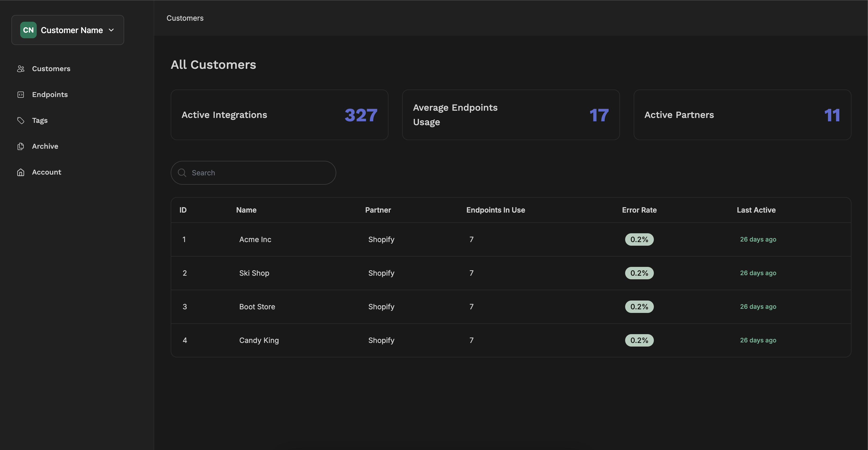Image resolution: width=868 pixels, height=450 pixels.
Task: Click the number 17 in endpoints usage card
Action: [x=599, y=115]
